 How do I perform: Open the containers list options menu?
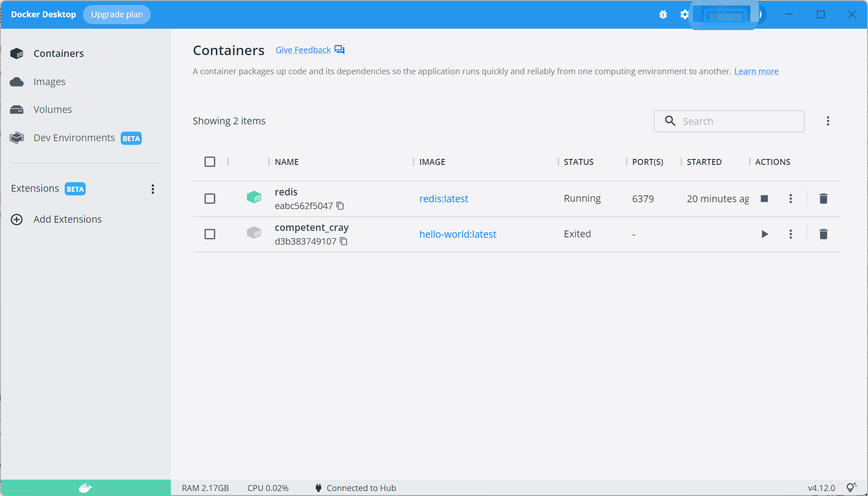tap(828, 121)
